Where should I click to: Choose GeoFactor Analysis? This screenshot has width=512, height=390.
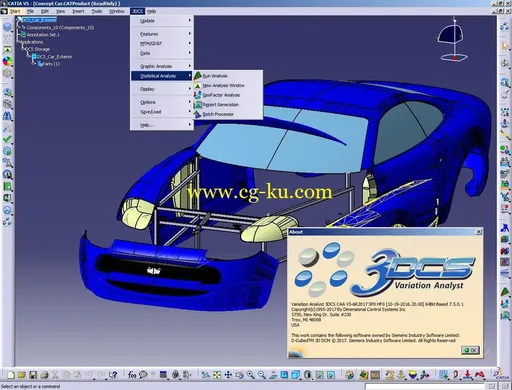(x=228, y=95)
